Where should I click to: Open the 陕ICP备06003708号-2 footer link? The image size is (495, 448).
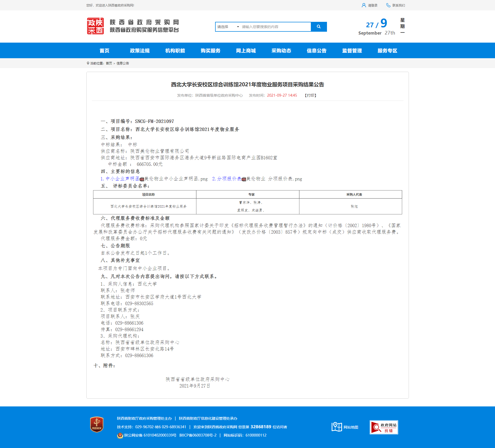[198, 435]
